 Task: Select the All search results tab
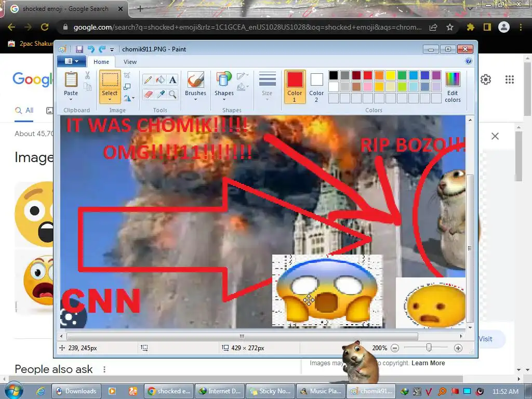[x=24, y=110]
